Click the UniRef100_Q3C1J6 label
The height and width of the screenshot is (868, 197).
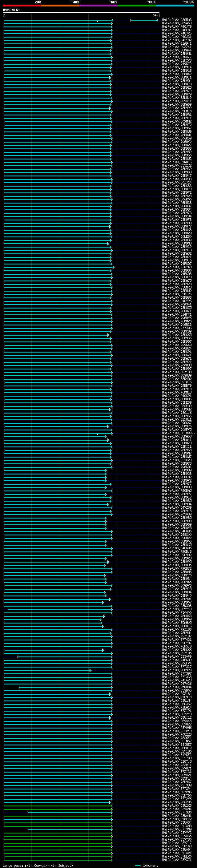click(176, 413)
